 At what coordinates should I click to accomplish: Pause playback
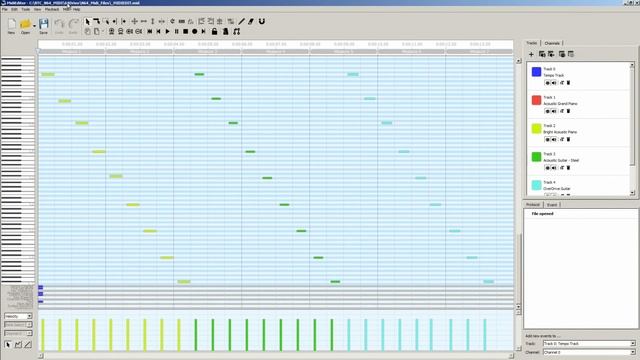[177, 31]
